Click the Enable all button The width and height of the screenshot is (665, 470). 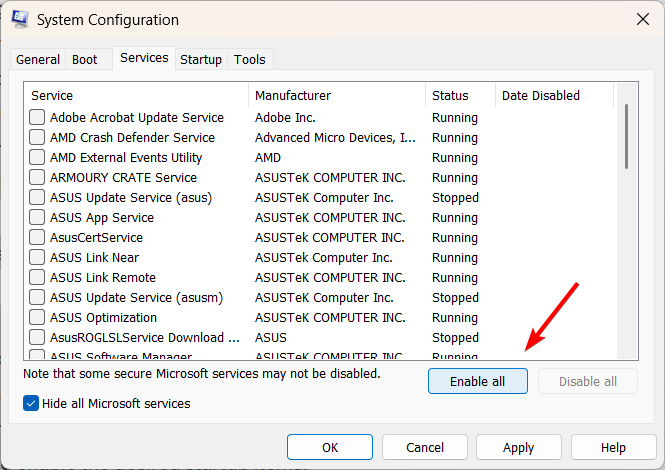[x=478, y=381]
